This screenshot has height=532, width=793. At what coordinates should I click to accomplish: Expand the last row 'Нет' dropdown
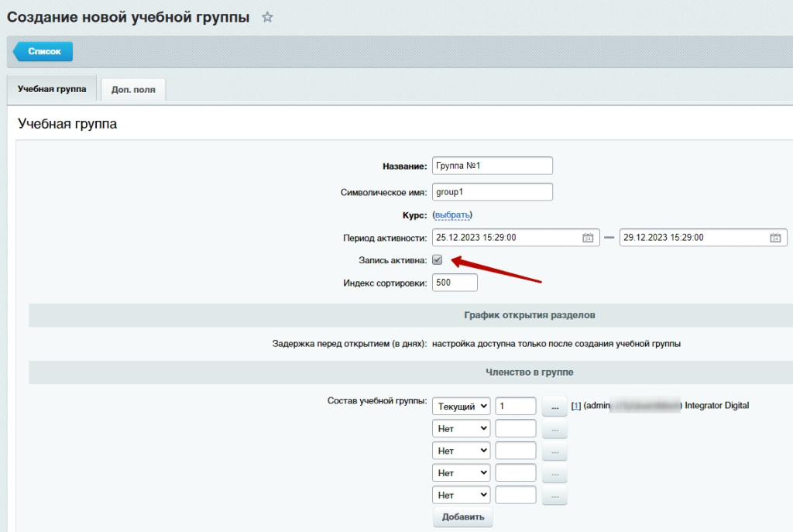click(x=462, y=495)
